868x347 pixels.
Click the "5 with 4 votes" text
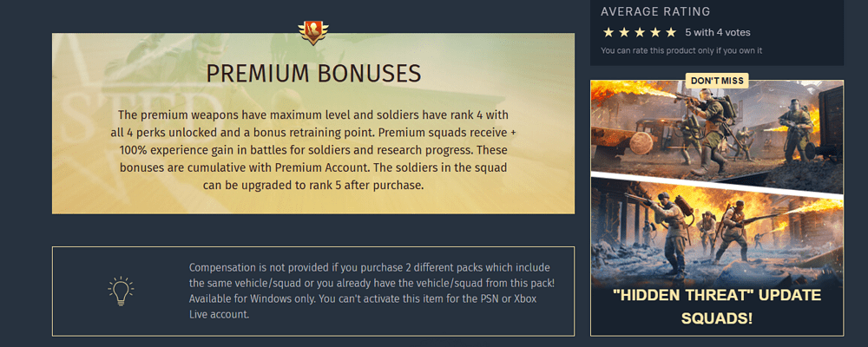point(715,32)
